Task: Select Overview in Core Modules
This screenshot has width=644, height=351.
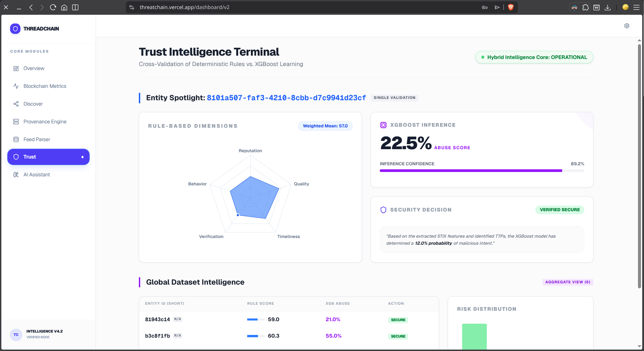Action: point(49,68)
